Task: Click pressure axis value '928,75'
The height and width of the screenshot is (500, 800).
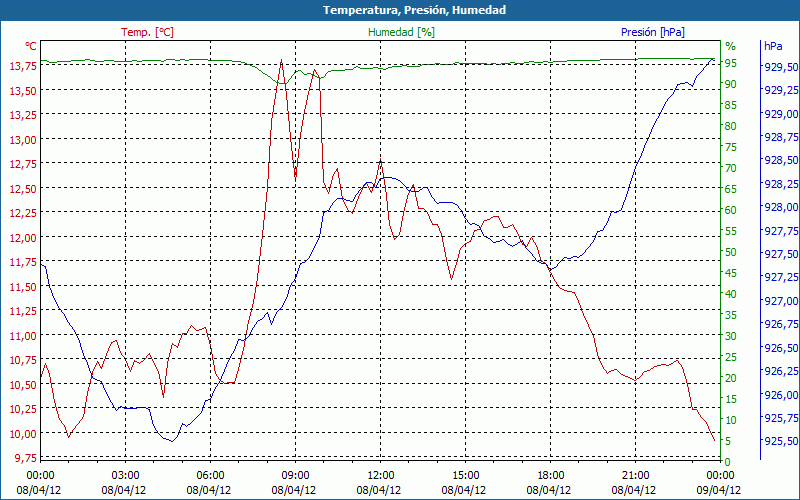Action: point(781,137)
